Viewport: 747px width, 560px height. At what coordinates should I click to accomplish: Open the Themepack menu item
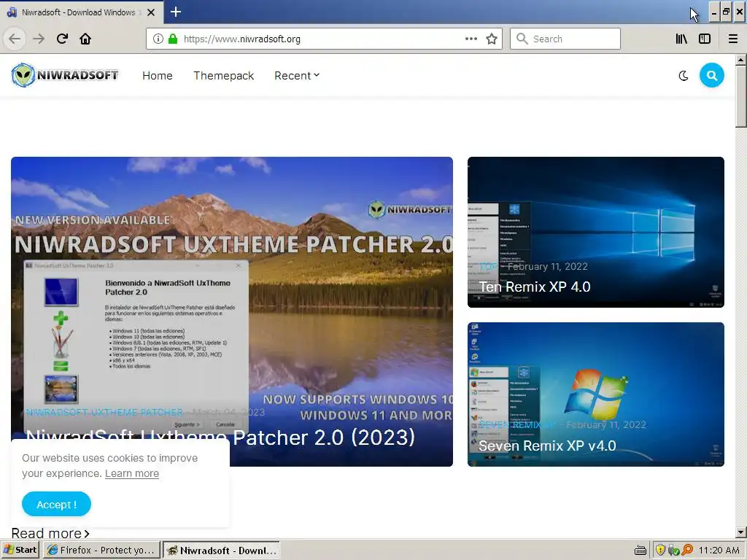pos(223,76)
